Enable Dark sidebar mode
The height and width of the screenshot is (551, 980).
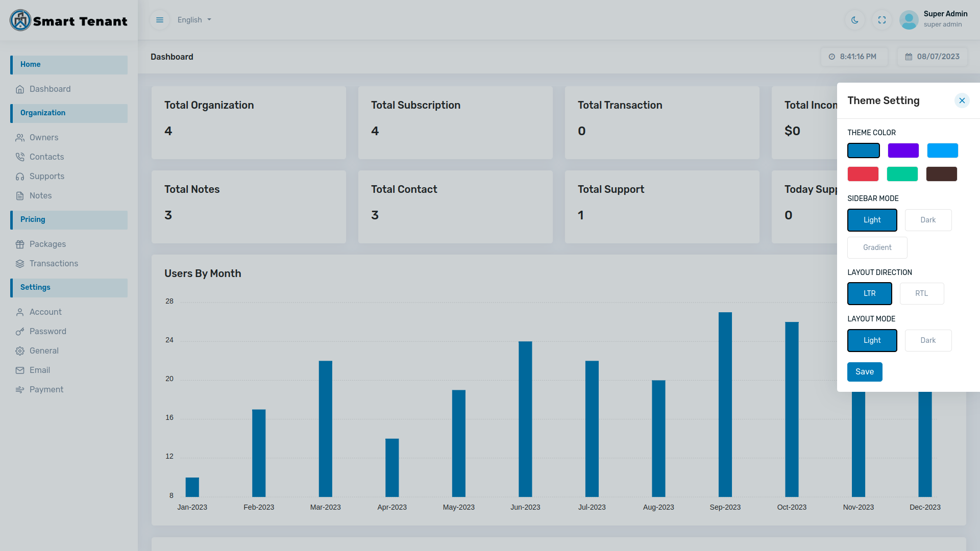[x=928, y=220]
